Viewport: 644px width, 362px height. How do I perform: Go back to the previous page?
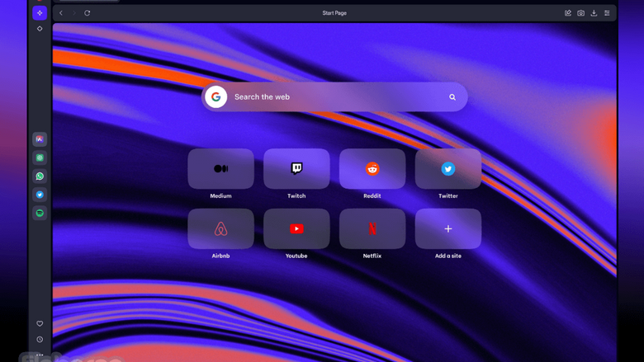(x=61, y=13)
